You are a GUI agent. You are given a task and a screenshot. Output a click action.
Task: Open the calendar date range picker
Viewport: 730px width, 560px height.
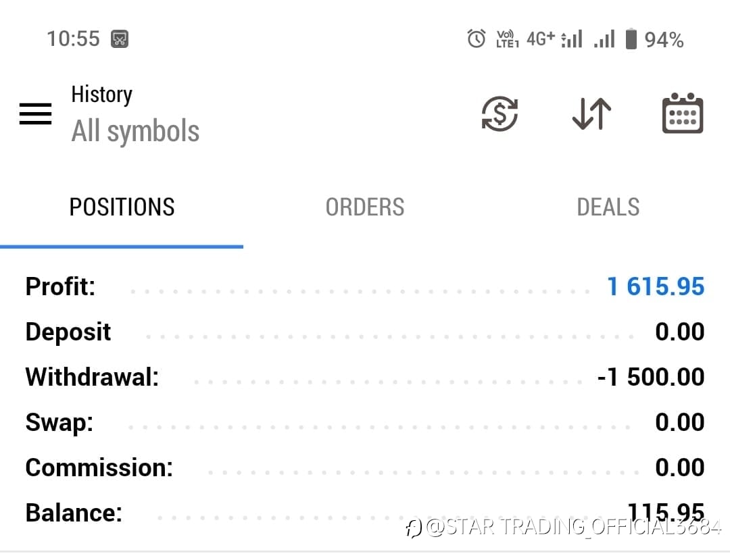point(682,113)
